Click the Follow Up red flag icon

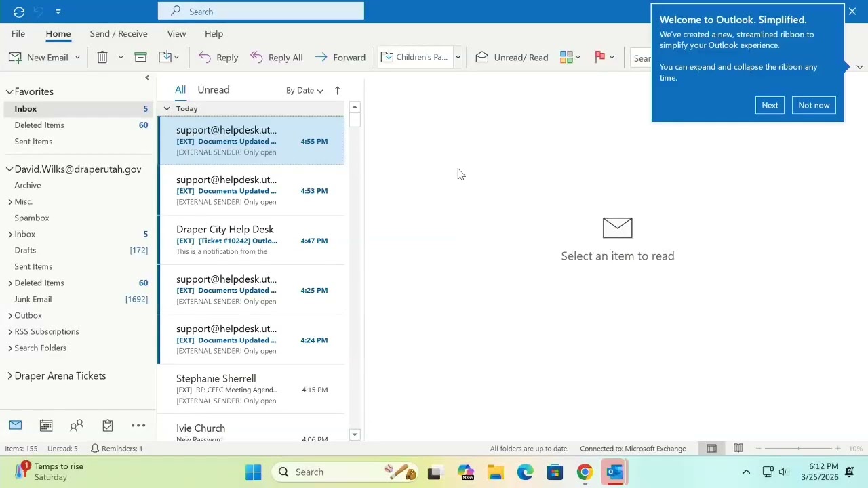pos(599,58)
